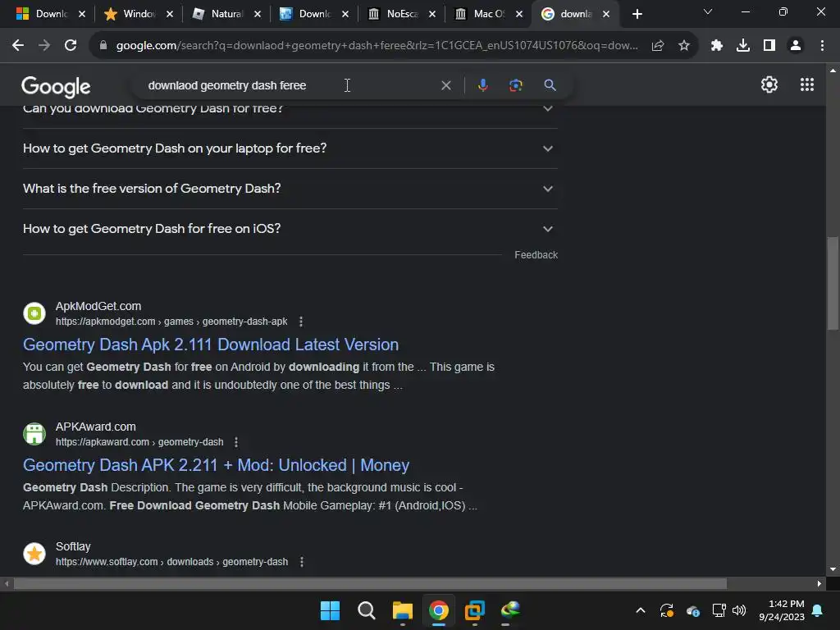Open the Google apps grid
Screen dimensions: 840x630
pos(807,84)
